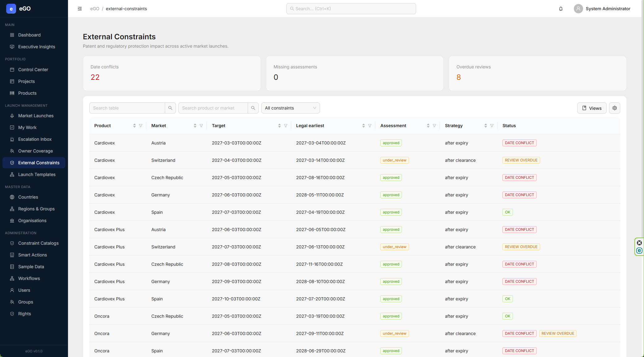Click under_review tag in Cardiovex Switzerland row
The height and width of the screenshot is (357, 644).
pos(395,160)
